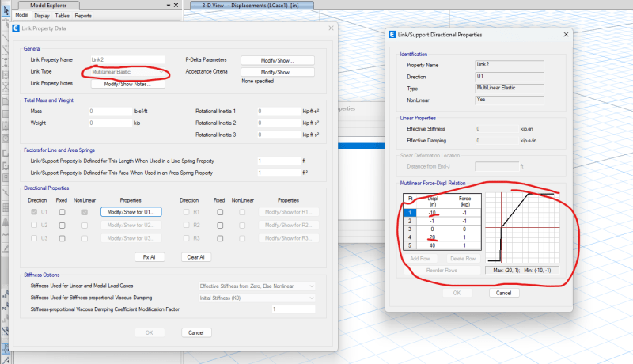Select displacement cell with value -10

pyautogui.click(x=432, y=213)
